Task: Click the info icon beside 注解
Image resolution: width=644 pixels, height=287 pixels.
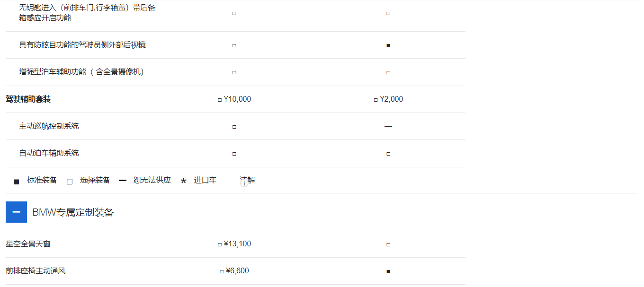Action: 244,183
